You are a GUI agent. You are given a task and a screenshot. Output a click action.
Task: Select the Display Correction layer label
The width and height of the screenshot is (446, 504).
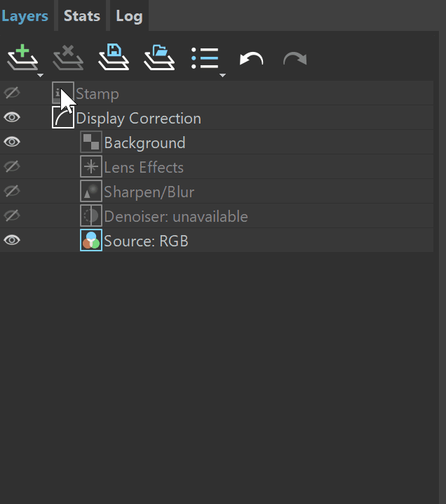(138, 119)
